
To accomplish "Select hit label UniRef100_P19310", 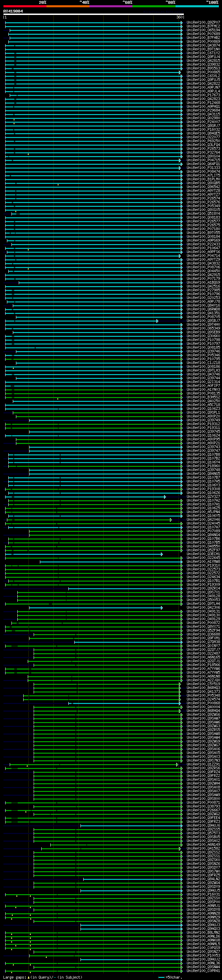I will click(x=203, y=565).
